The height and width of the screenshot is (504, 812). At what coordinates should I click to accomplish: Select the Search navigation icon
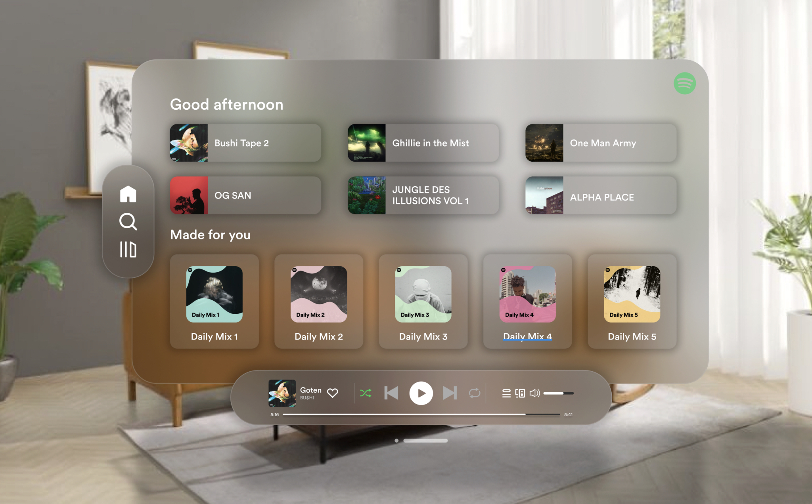tap(129, 223)
